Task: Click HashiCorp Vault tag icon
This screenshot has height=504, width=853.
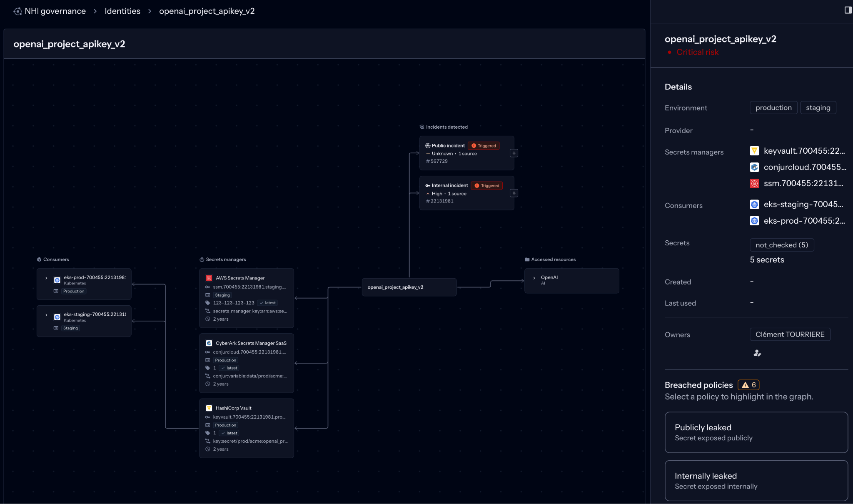Action: pyautogui.click(x=207, y=433)
